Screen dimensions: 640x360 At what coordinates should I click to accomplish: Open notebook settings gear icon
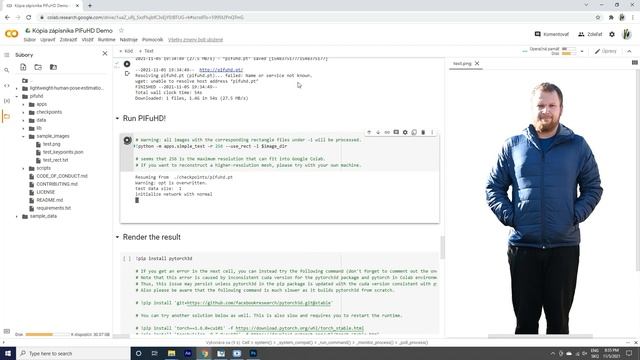click(x=612, y=34)
